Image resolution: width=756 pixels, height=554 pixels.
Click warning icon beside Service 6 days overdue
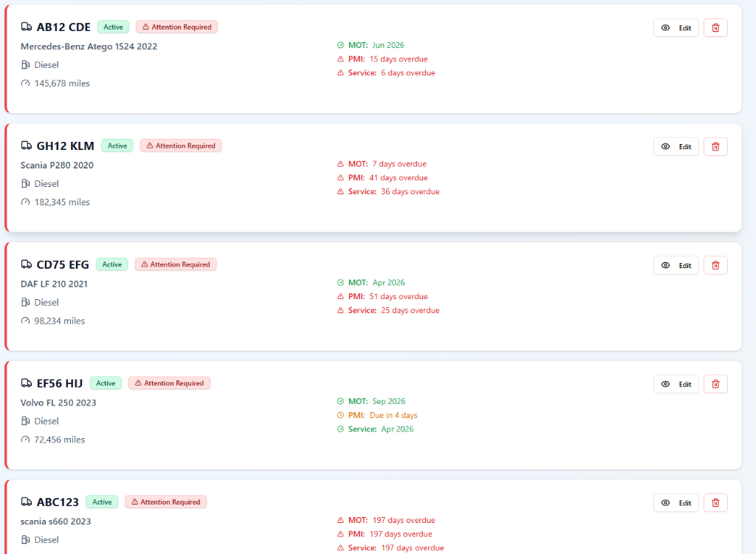tap(340, 73)
